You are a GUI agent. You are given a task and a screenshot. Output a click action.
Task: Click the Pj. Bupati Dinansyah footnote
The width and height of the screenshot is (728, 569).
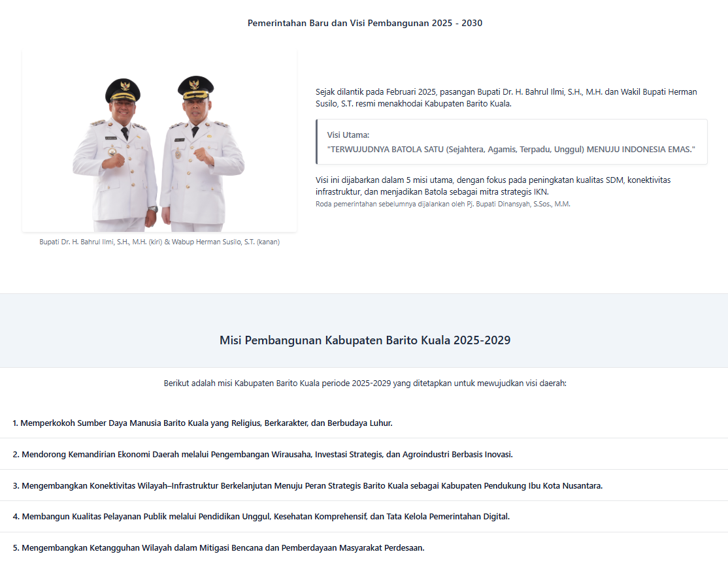[x=443, y=204]
